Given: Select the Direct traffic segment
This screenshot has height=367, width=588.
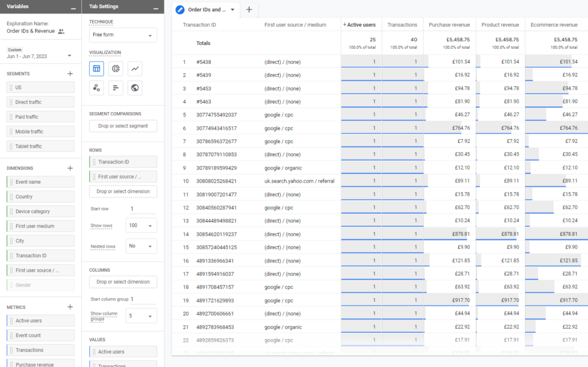Looking at the screenshot, I should [x=41, y=102].
